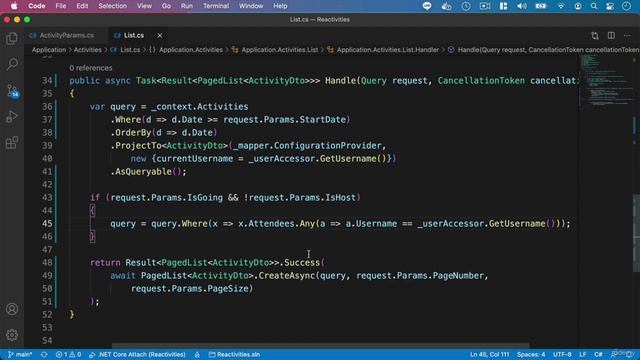Change the UTF-8 file encoding
This screenshot has height=360, width=640.
tap(562, 354)
